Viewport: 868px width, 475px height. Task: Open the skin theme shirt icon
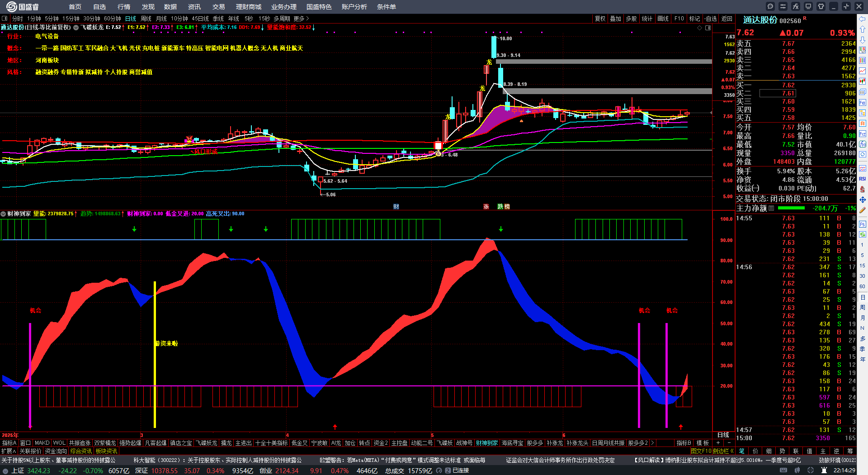(821, 6)
